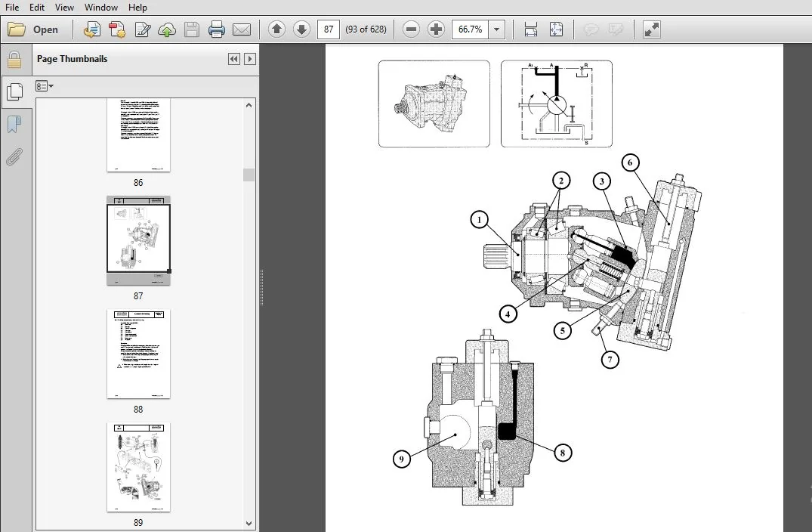The height and width of the screenshot is (532, 812).
Task: Open a file with the folder icon
Action: tap(17, 29)
